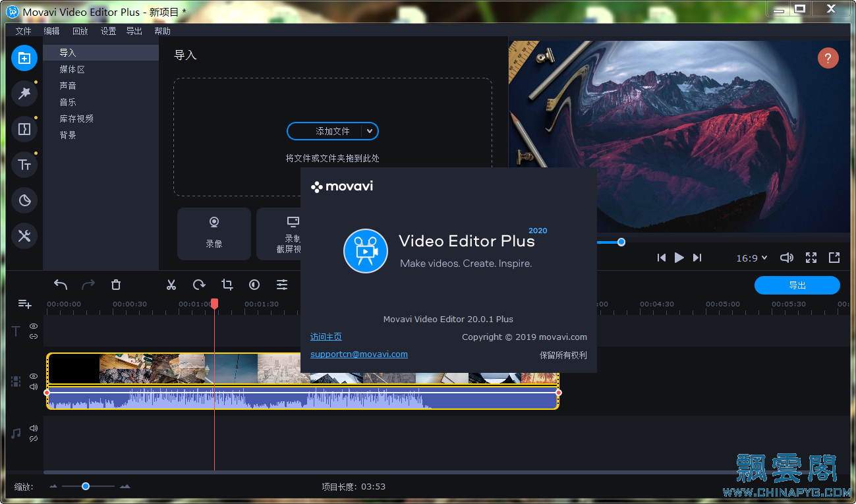Select the Crop tool

click(x=227, y=285)
